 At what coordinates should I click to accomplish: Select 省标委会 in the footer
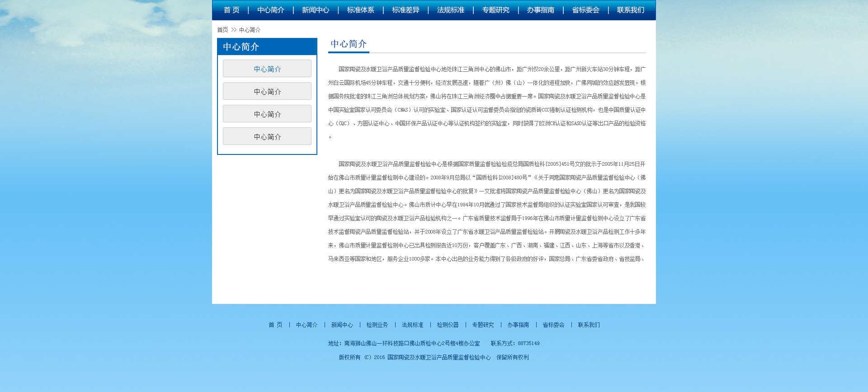pyautogui.click(x=553, y=325)
